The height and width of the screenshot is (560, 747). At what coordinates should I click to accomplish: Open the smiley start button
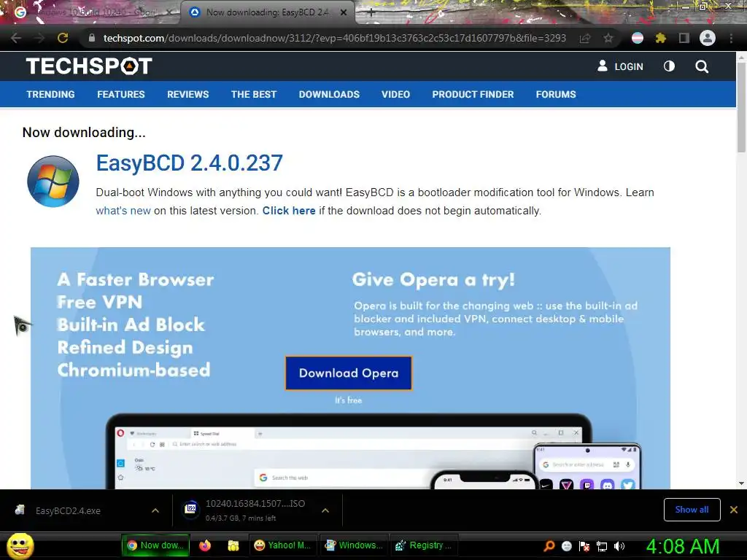(x=20, y=545)
